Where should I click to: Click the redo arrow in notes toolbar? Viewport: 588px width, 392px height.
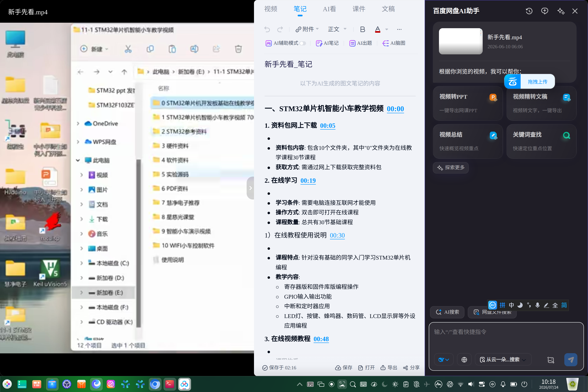coord(280,29)
